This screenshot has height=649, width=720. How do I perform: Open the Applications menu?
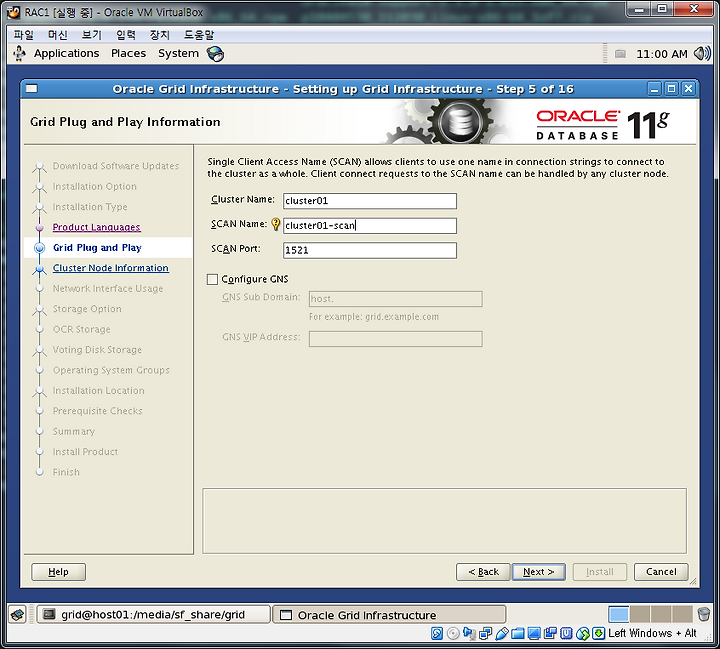67,53
